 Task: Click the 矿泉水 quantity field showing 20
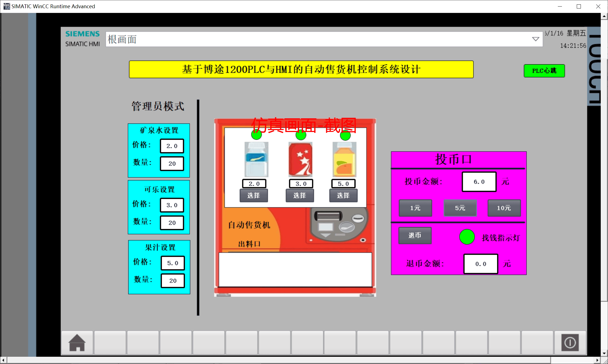click(172, 164)
